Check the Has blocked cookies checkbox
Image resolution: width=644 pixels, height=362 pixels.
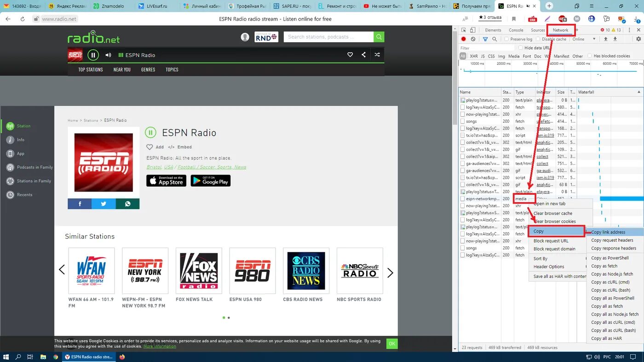(590, 56)
